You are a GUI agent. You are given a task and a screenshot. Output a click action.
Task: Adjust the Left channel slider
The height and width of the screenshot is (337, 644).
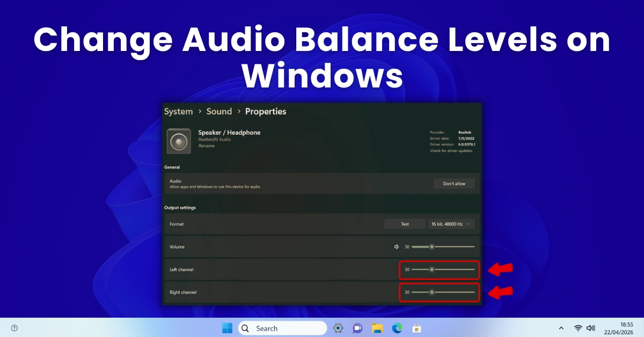point(433,270)
